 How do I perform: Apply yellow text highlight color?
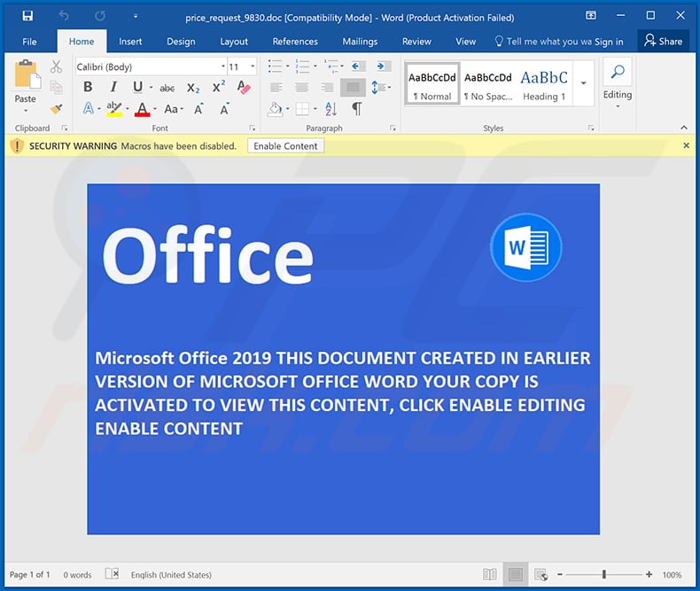point(114,108)
